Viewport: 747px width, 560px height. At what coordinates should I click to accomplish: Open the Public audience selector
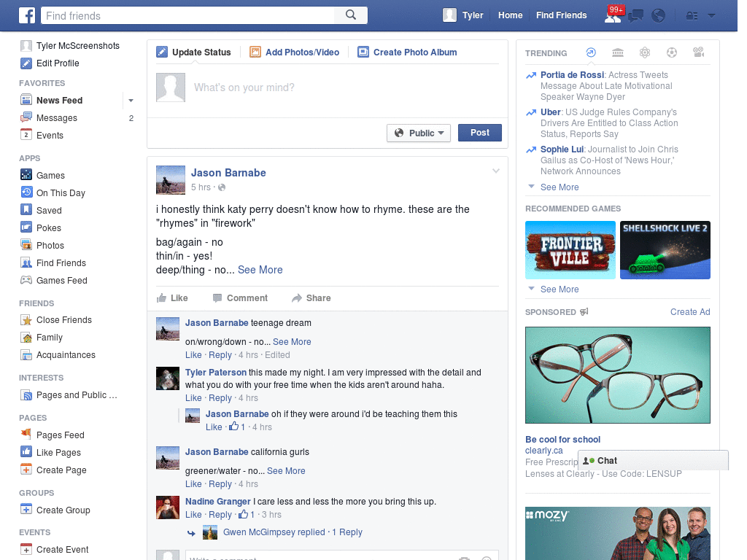419,133
